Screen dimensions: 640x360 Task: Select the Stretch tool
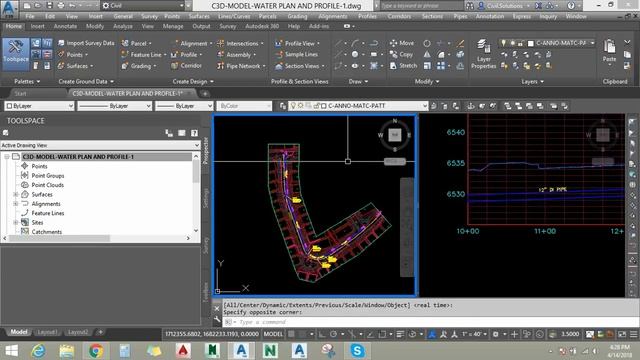(404, 65)
